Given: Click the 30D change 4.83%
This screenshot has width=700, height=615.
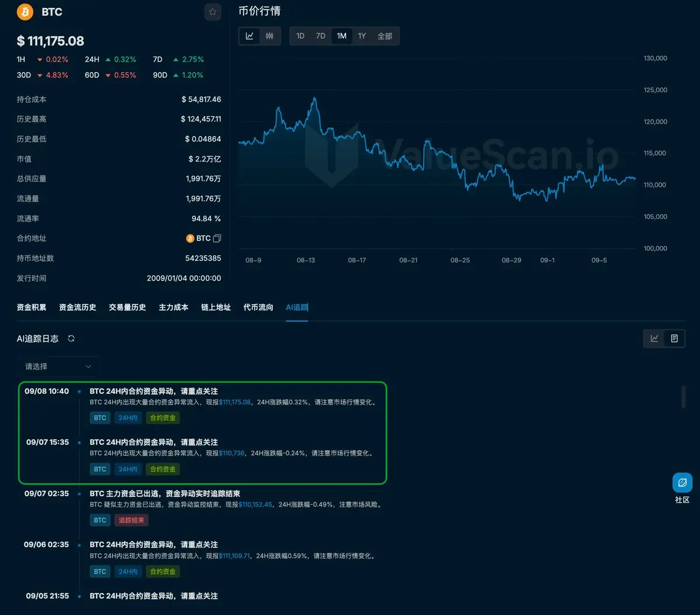Looking at the screenshot, I should click(57, 75).
